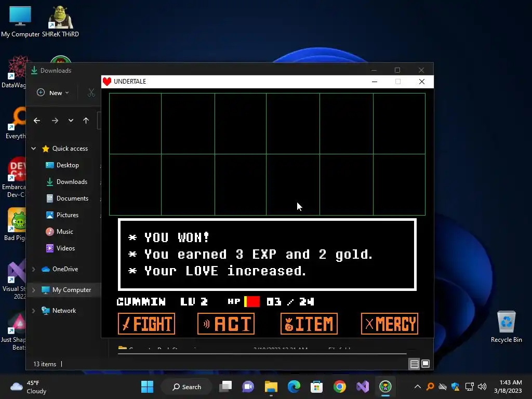Select Network in navigation pane
This screenshot has width=532, height=399.
64,311
